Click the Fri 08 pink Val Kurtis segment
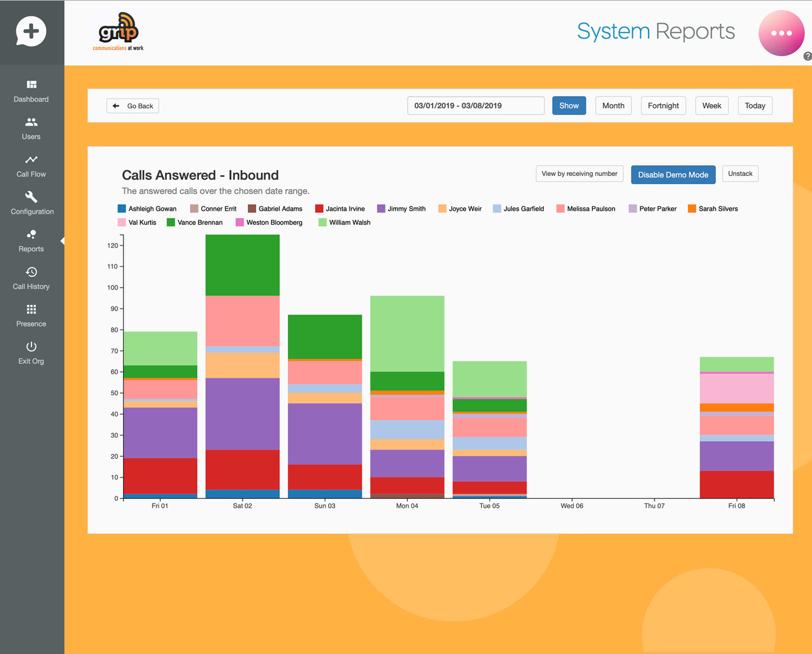 (x=736, y=389)
